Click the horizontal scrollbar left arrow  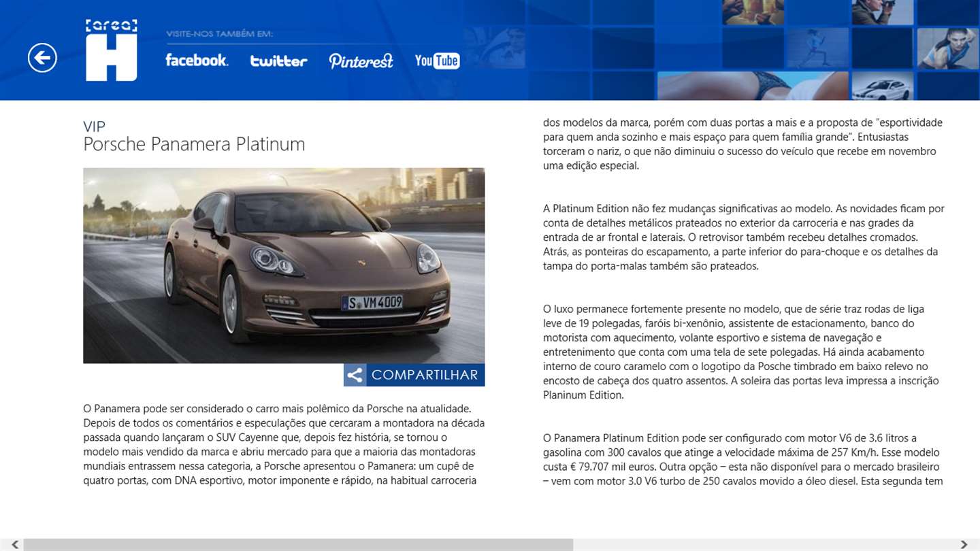point(15,544)
